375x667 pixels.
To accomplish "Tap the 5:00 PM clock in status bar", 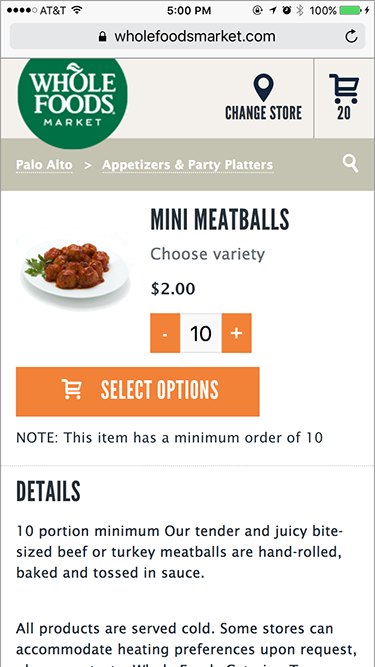I will (189, 10).
